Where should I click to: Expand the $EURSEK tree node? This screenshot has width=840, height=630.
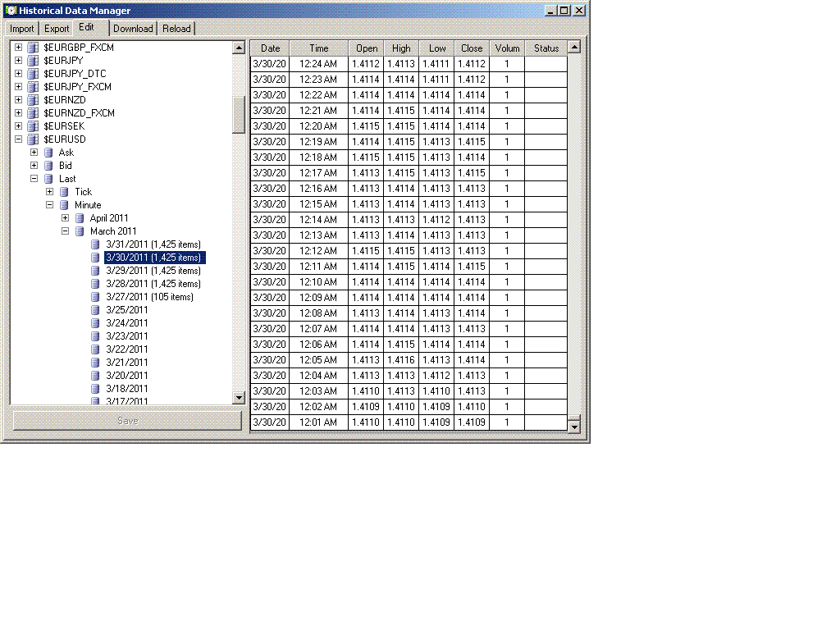18,126
